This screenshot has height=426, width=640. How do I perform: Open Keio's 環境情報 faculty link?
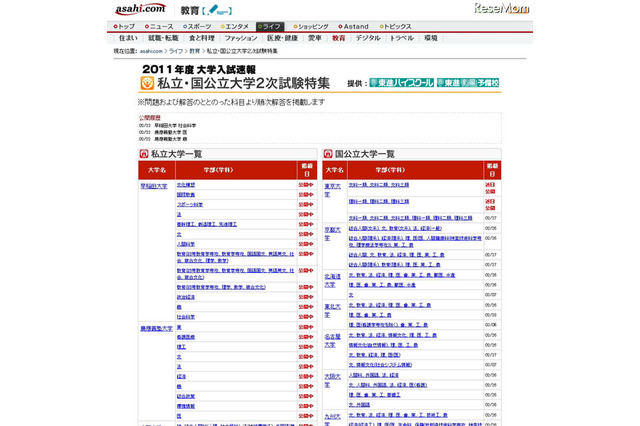click(186, 406)
